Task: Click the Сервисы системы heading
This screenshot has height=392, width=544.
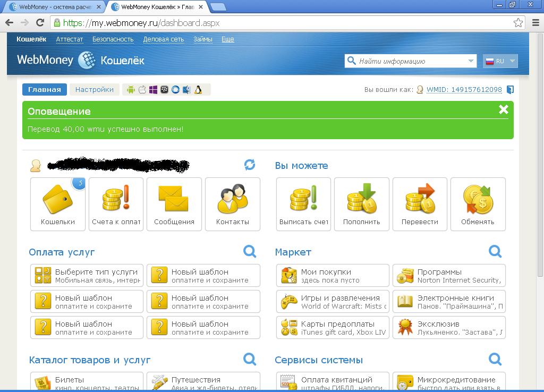Action: (319, 360)
